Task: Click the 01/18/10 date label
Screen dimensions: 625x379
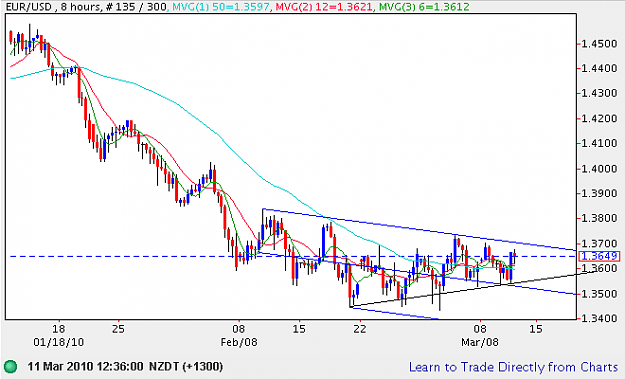Action: coord(59,342)
